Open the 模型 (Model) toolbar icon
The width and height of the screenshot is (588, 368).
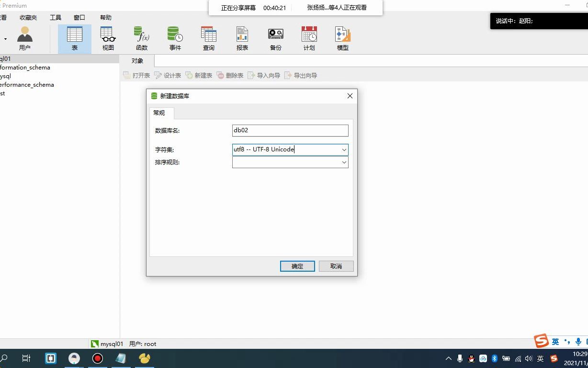(343, 38)
